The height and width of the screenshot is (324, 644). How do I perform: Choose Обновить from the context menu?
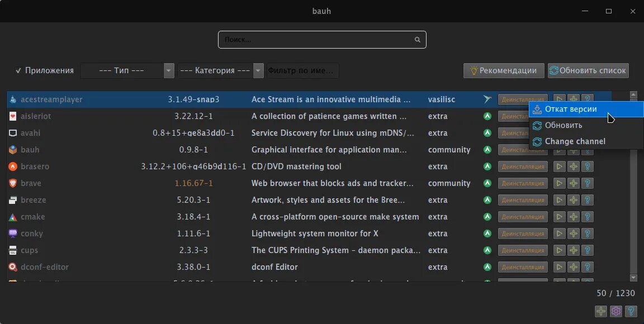[586, 125]
